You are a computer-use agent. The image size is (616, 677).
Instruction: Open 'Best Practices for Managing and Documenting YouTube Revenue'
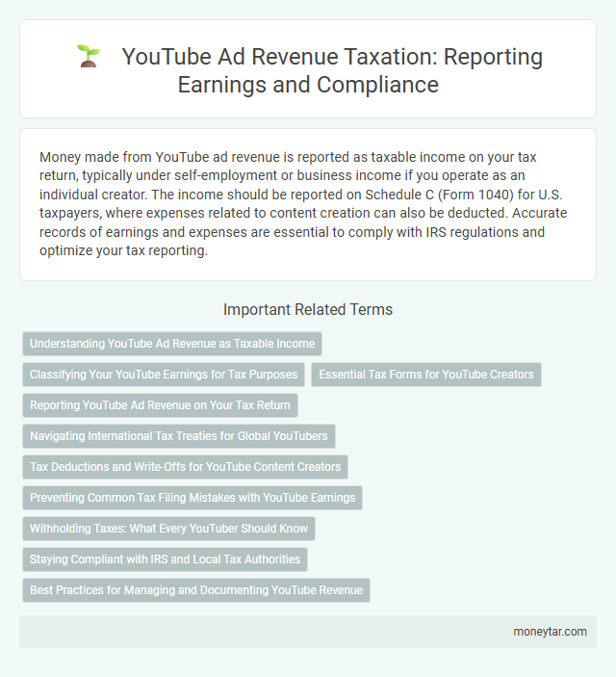196,590
